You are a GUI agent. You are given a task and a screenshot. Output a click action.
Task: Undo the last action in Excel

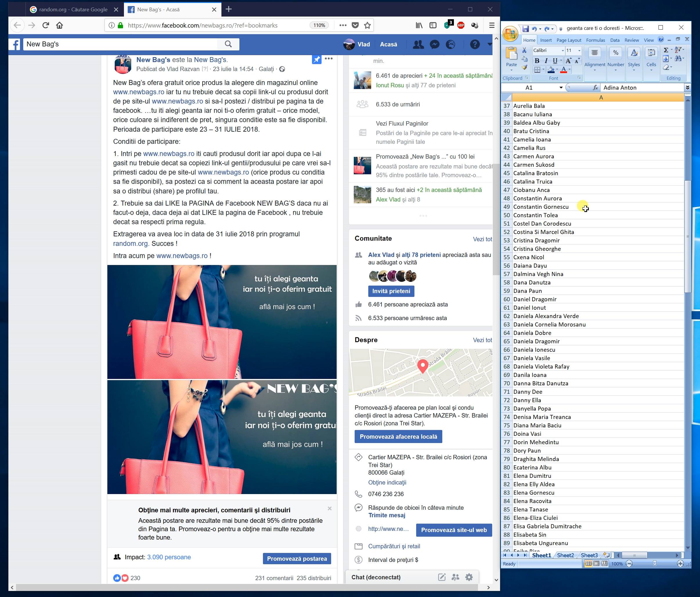[x=534, y=29]
